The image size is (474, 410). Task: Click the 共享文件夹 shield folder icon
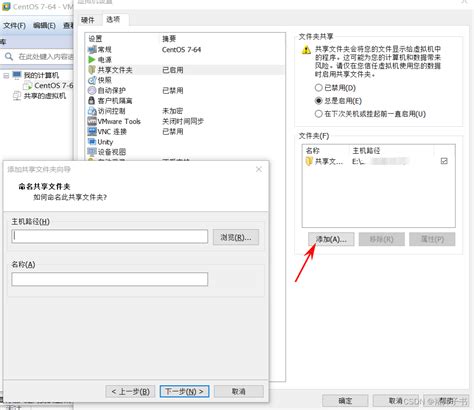coord(92,70)
